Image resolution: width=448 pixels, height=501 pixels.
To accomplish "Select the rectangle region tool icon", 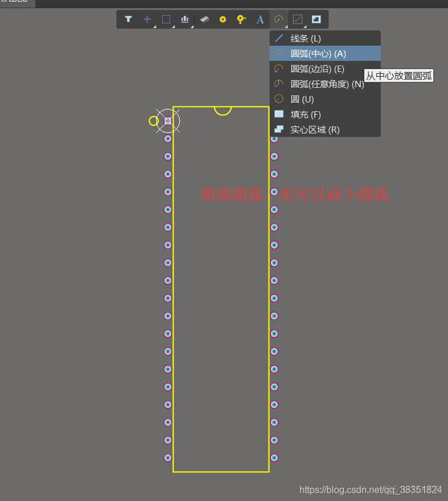I will tap(316, 19).
